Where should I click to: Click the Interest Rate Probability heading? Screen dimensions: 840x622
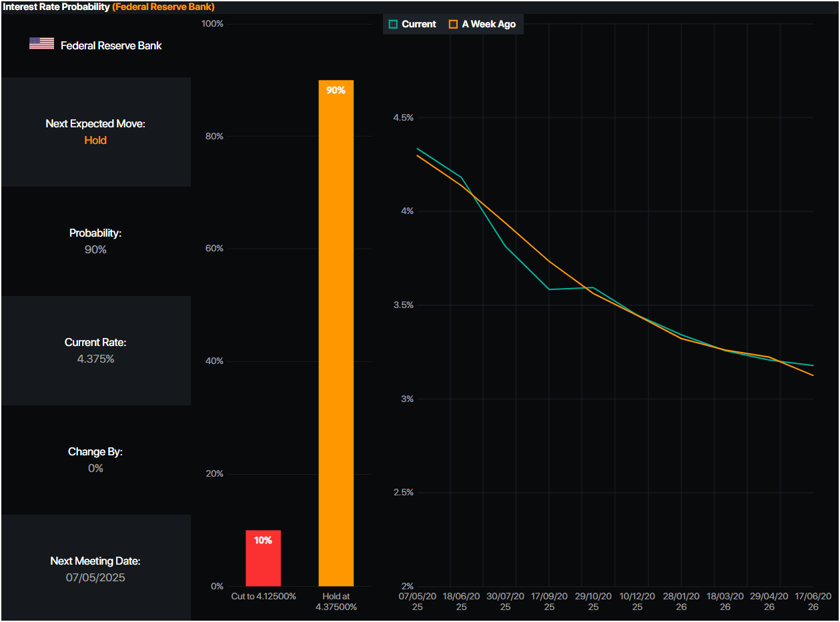57,7
